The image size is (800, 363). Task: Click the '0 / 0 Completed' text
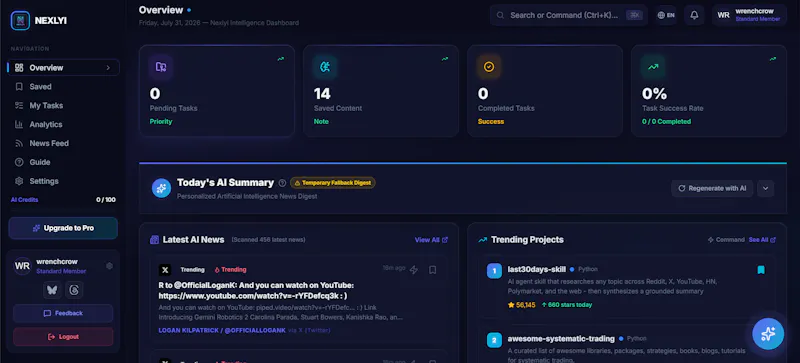(666, 122)
